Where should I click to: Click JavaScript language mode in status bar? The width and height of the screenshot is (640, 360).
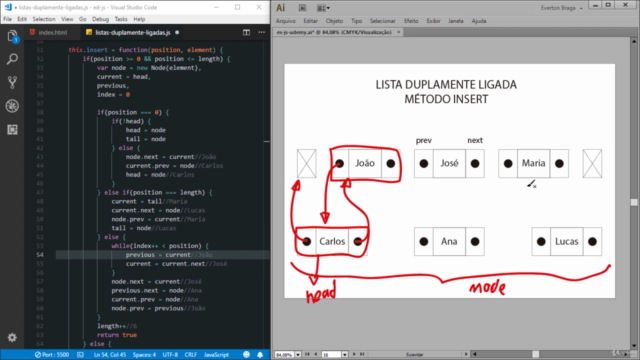pyautogui.click(x=216, y=355)
